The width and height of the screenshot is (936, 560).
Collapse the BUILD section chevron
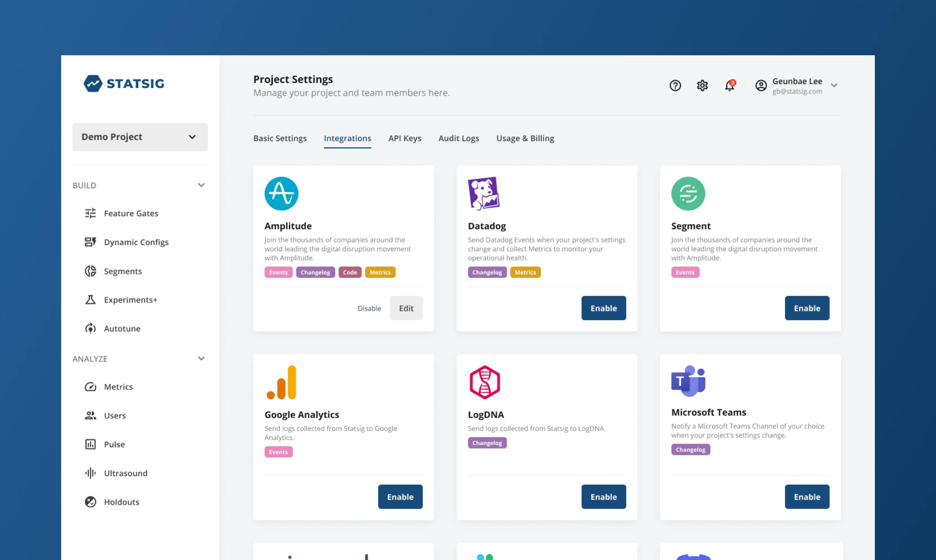[201, 185]
